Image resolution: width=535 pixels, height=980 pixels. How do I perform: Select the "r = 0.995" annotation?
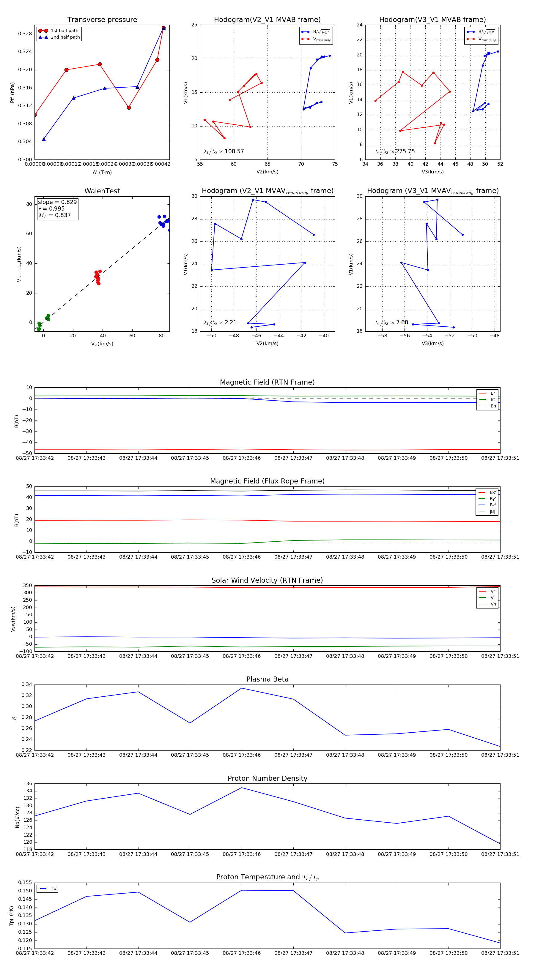[x=51, y=209]
